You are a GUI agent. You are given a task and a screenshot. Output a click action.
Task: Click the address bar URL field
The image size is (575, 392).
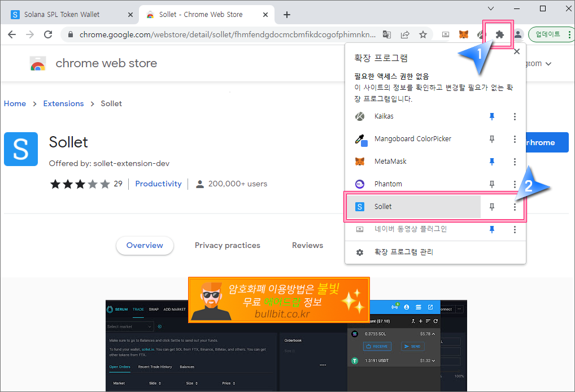click(x=228, y=34)
